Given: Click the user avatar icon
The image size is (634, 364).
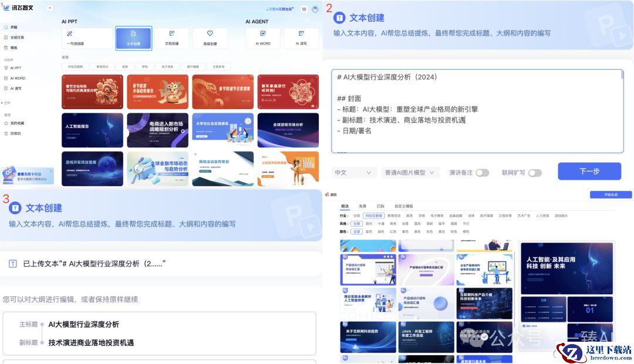Looking at the screenshot, I should click(315, 9).
